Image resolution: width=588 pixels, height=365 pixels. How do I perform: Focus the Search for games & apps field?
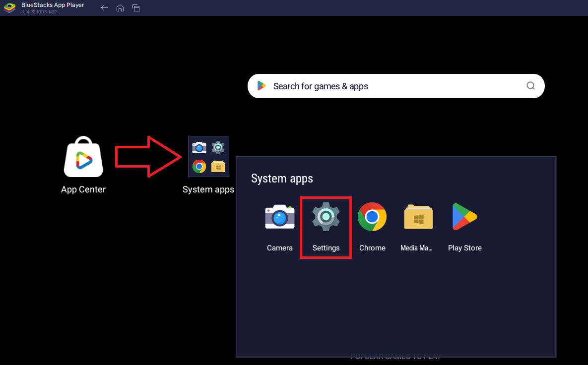tap(396, 86)
